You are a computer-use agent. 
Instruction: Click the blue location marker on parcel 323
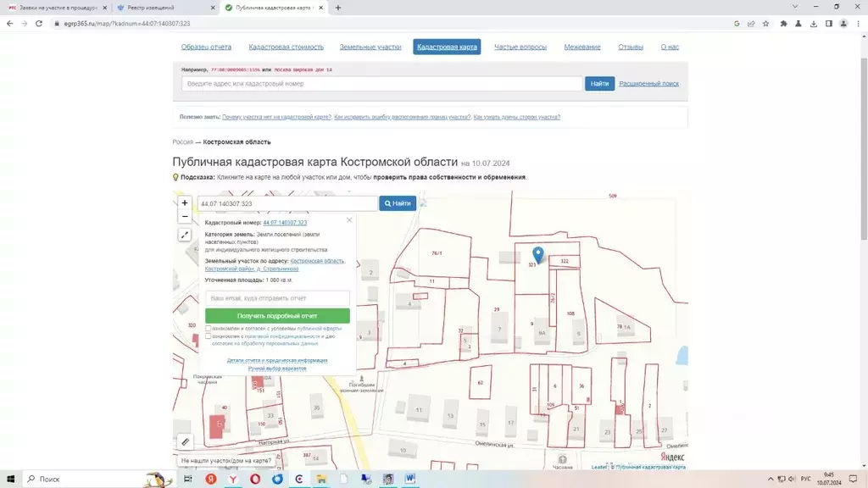pos(538,254)
